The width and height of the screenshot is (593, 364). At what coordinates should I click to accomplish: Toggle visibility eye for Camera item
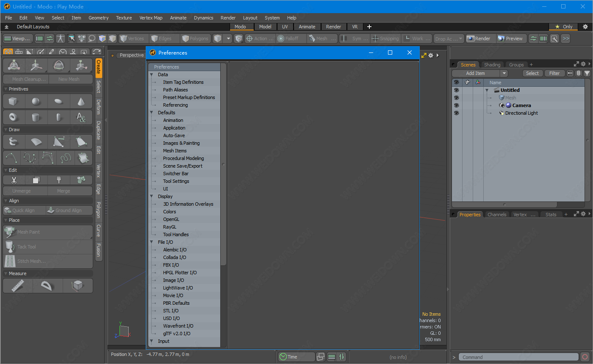457,105
